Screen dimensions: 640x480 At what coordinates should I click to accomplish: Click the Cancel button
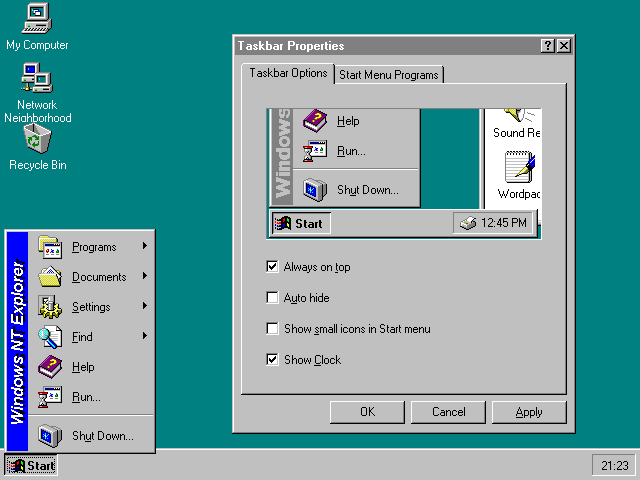[448, 412]
